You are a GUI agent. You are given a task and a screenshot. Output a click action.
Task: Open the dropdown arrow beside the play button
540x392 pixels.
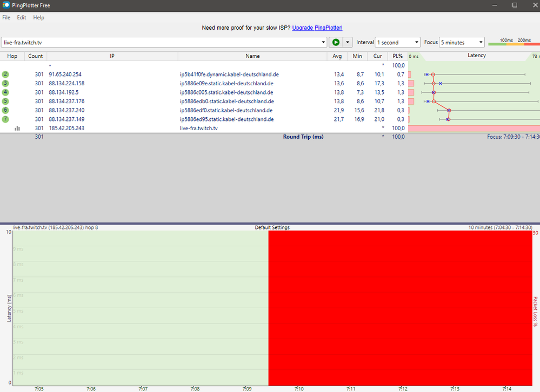(348, 42)
